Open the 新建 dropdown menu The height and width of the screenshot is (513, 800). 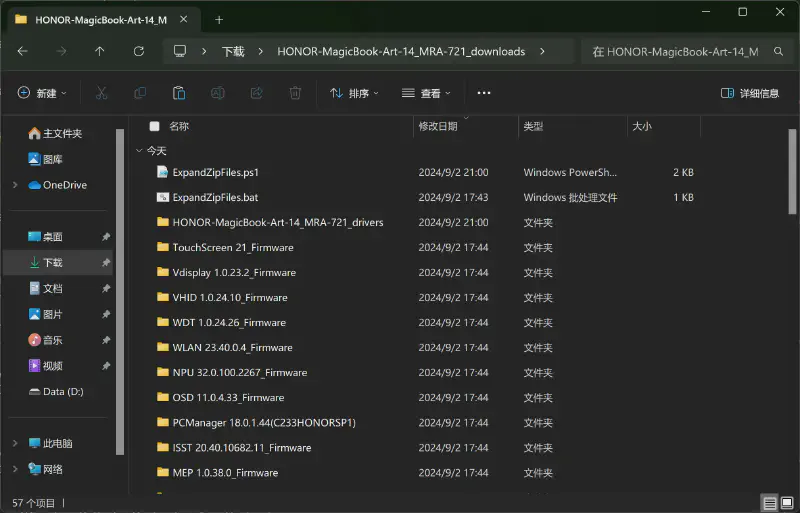42,93
